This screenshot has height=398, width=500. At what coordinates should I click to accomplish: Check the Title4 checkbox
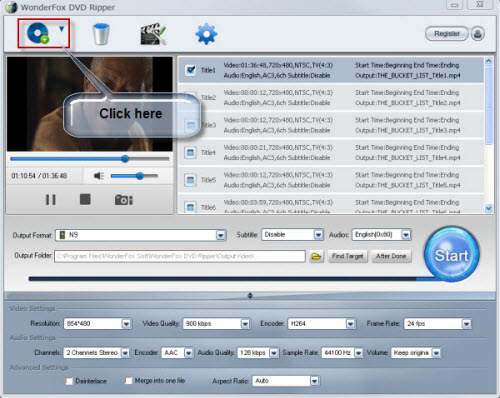coord(190,153)
